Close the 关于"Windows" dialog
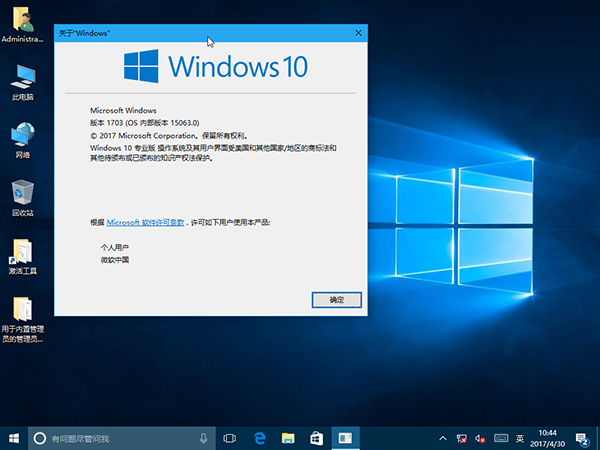 click(357, 33)
